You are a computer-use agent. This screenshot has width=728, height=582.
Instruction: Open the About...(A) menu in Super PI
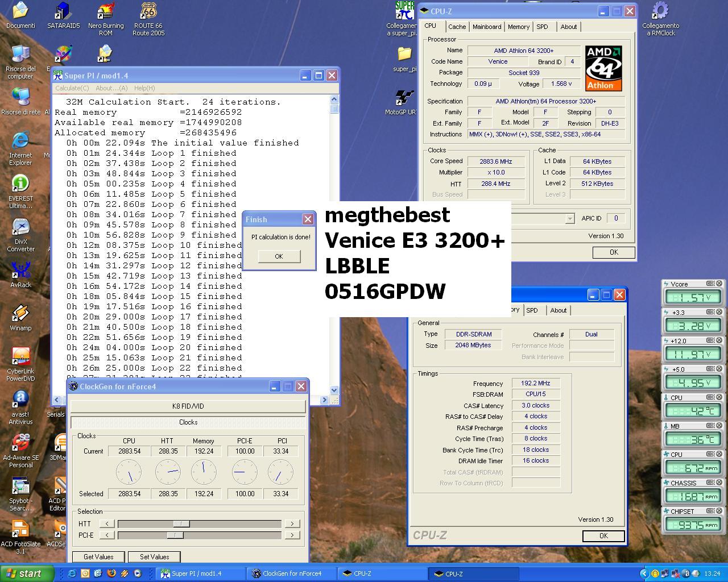pyautogui.click(x=111, y=88)
